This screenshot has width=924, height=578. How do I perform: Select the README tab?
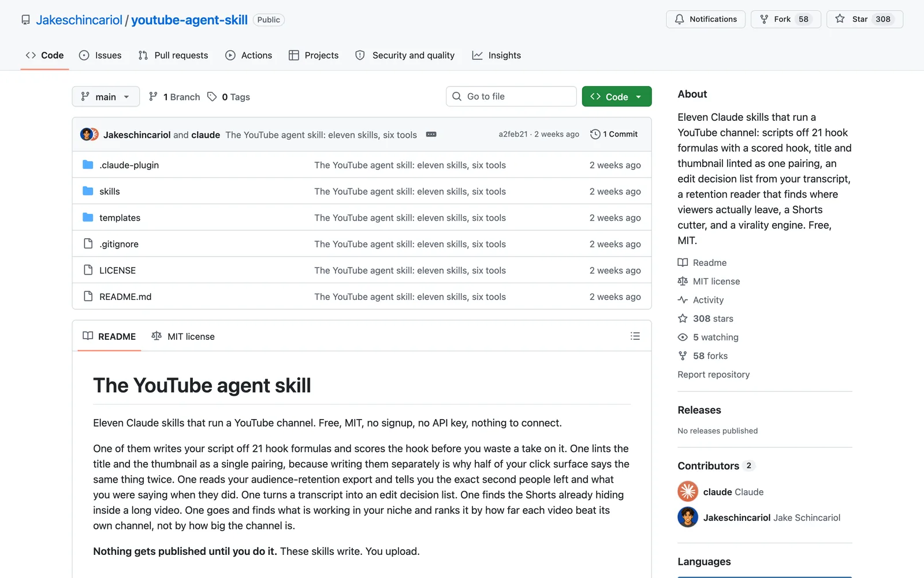(x=109, y=336)
